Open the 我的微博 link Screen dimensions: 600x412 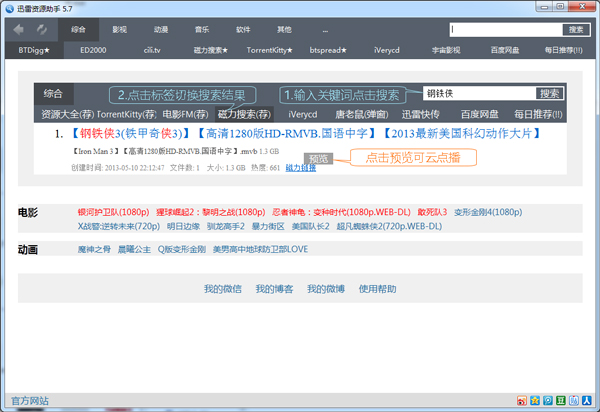[x=326, y=289]
